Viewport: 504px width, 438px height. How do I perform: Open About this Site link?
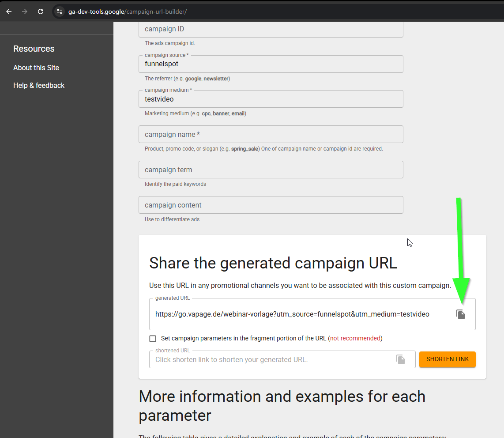click(x=36, y=68)
